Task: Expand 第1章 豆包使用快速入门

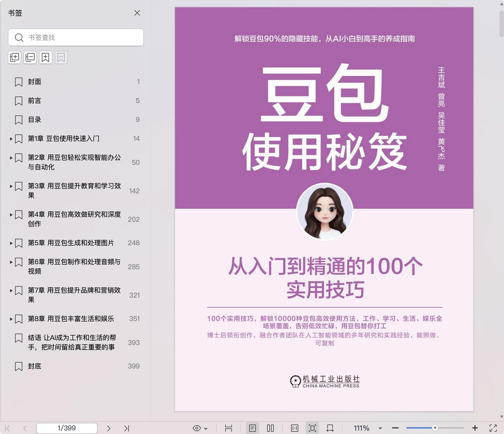Action: tap(11, 139)
